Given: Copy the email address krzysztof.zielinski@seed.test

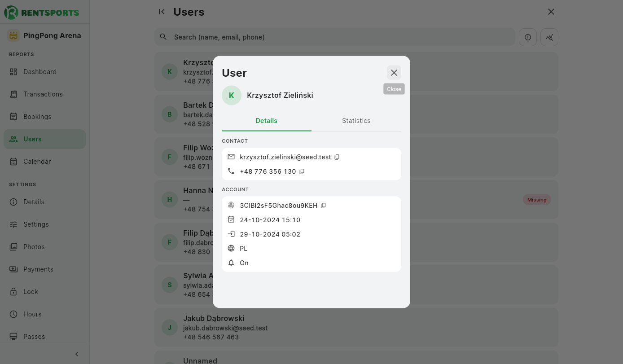Looking at the screenshot, I should pos(337,157).
